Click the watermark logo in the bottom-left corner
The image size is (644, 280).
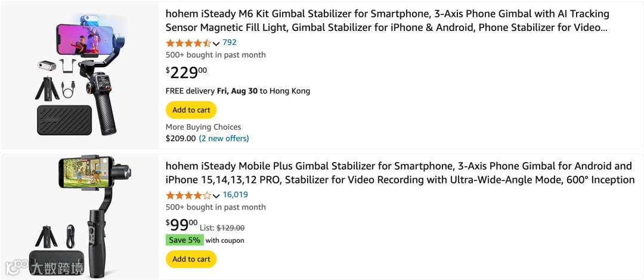45,266
